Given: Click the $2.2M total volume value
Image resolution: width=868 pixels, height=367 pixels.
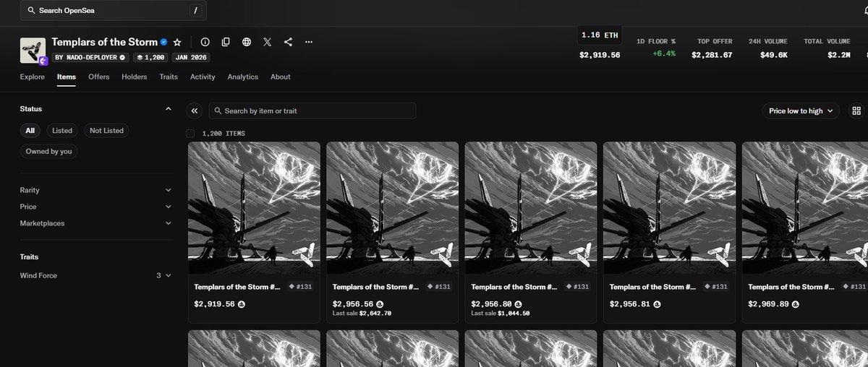Looking at the screenshot, I should point(839,55).
